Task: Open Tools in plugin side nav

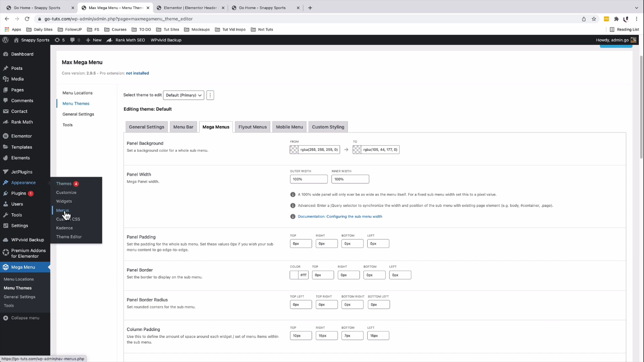Action: pyautogui.click(x=67, y=125)
